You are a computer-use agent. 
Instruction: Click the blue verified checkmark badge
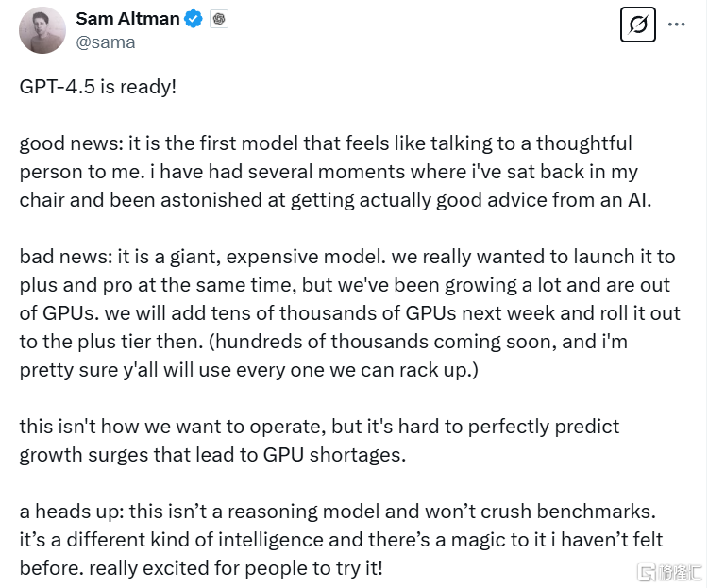click(194, 19)
